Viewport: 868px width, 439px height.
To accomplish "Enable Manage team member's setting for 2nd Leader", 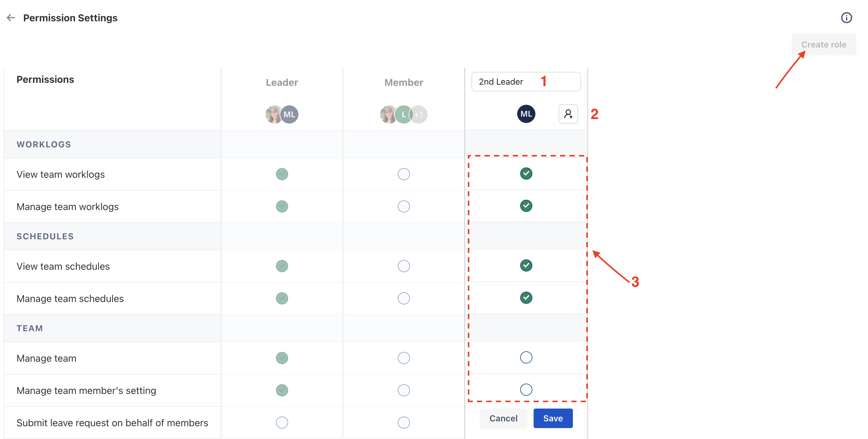I will click(526, 390).
